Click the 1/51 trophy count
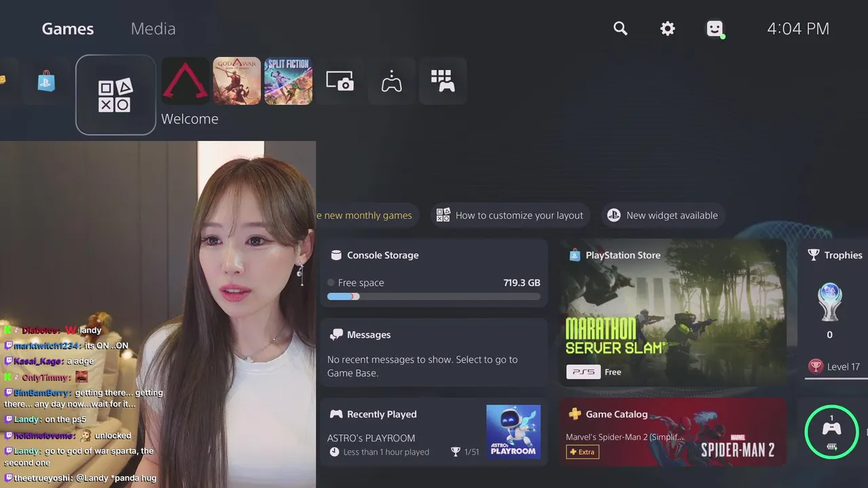The height and width of the screenshot is (488, 868). click(465, 452)
